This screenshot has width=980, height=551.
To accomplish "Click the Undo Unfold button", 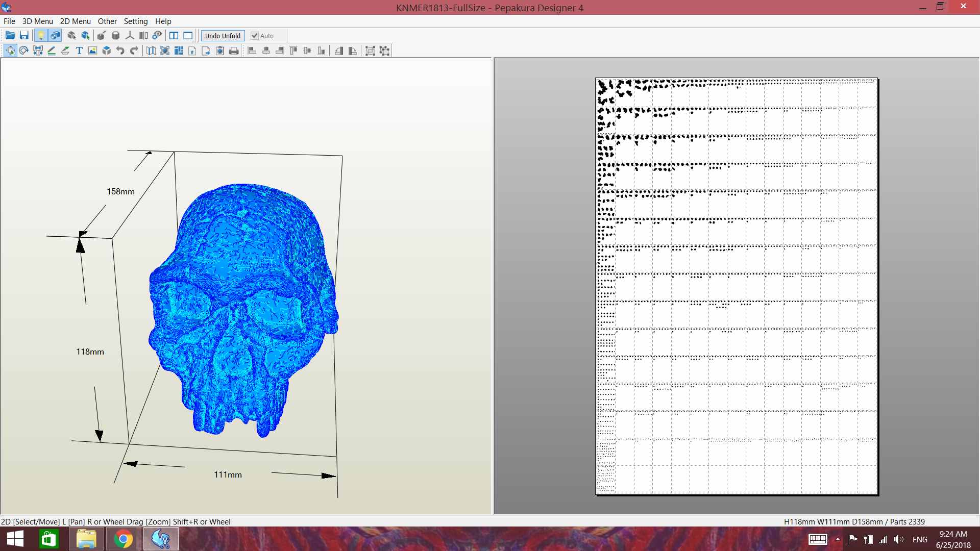I will coord(223,36).
